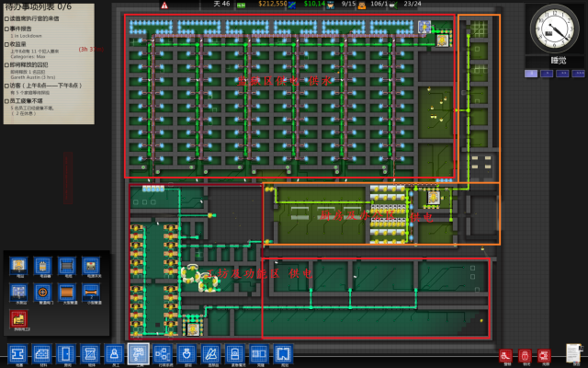Open the Objects toolbar menu

(x=90, y=353)
